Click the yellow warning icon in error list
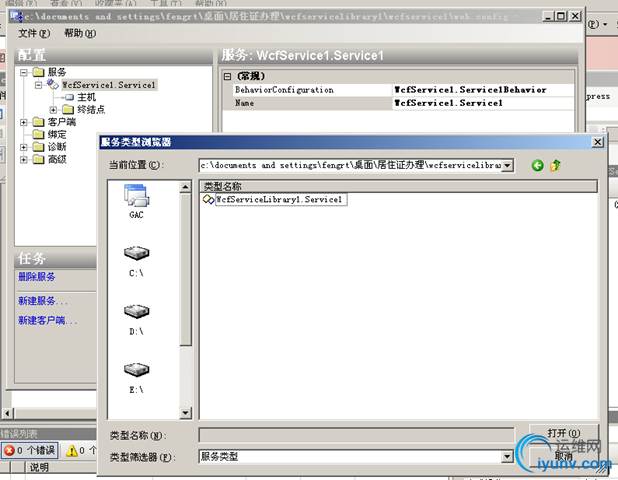The width and height of the screenshot is (618, 480). pyautogui.click(x=72, y=450)
